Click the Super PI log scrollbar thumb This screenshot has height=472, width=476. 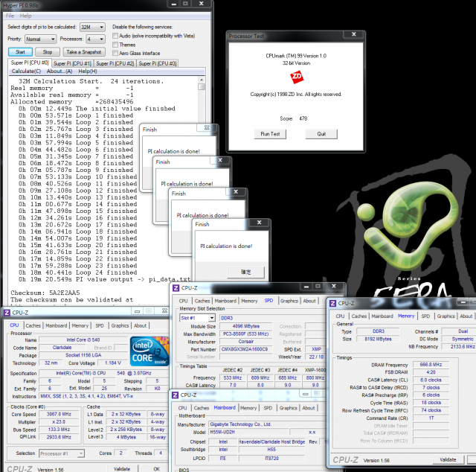202,86
